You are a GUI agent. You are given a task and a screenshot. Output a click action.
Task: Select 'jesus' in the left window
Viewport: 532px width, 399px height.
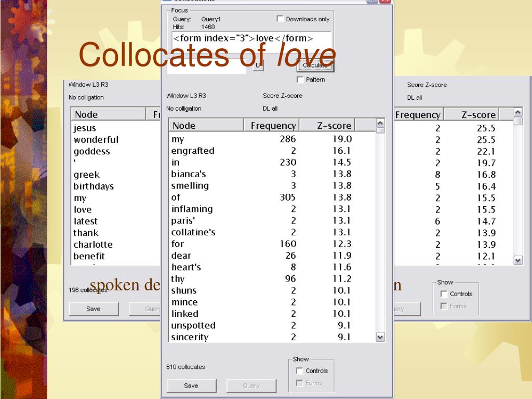tap(85, 128)
